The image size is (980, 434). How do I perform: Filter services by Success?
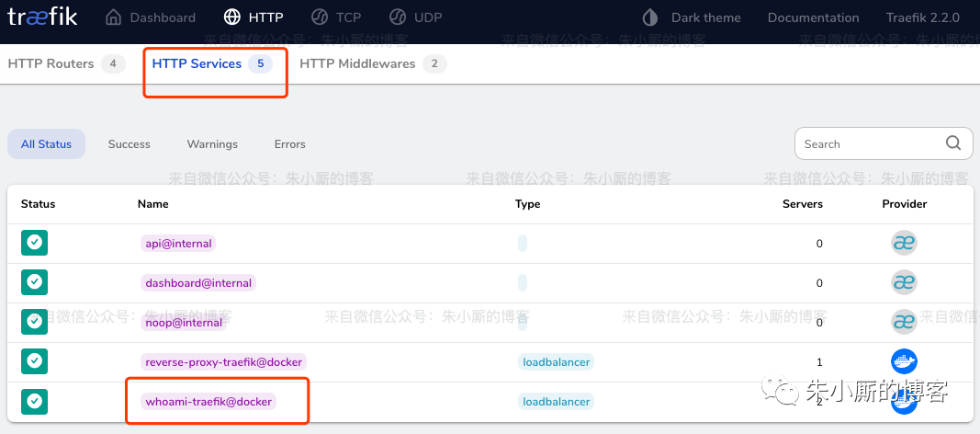click(130, 143)
